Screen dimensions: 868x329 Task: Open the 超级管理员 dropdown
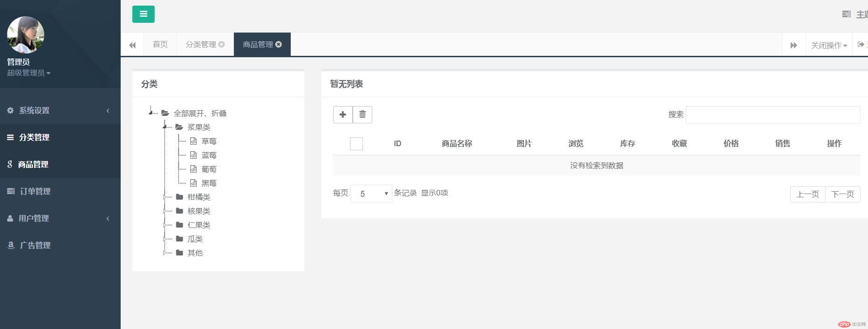click(28, 73)
